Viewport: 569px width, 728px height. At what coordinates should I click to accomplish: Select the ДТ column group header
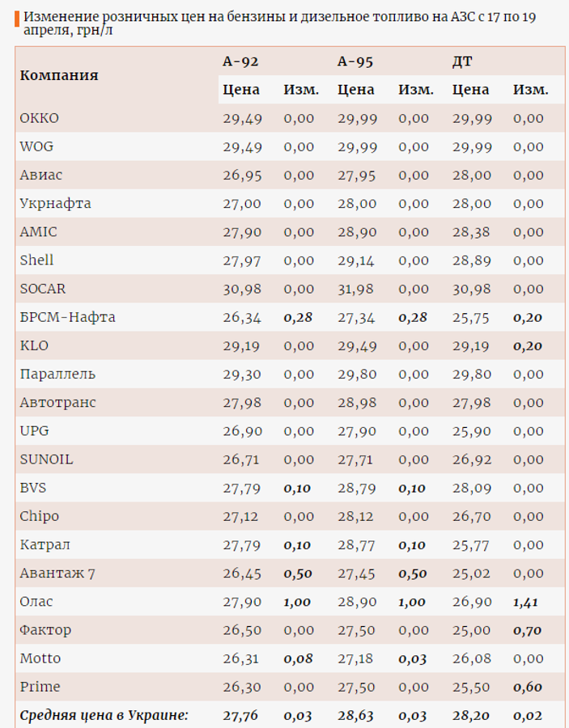pyautogui.click(x=462, y=61)
